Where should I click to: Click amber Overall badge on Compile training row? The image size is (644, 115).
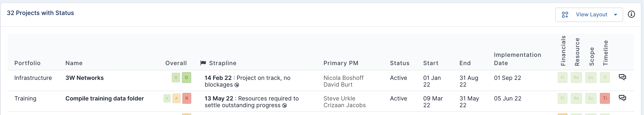click(176, 98)
